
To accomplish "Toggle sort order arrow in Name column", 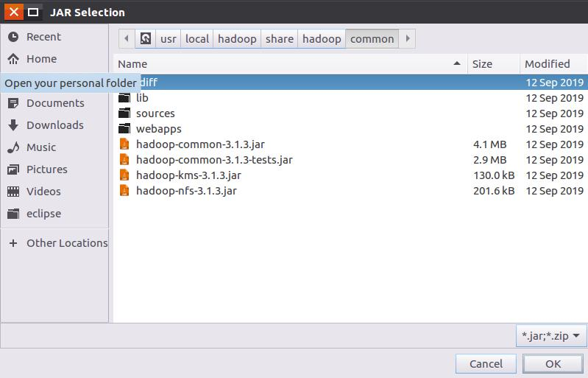I will [457, 63].
